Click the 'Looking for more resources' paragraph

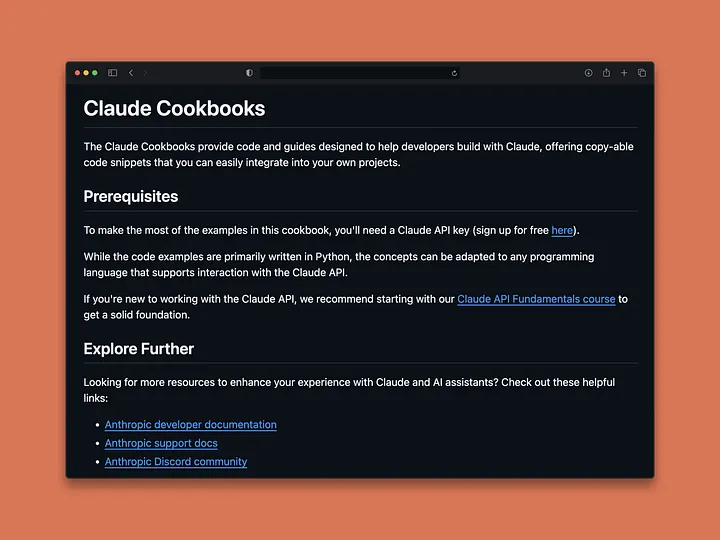coord(349,390)
